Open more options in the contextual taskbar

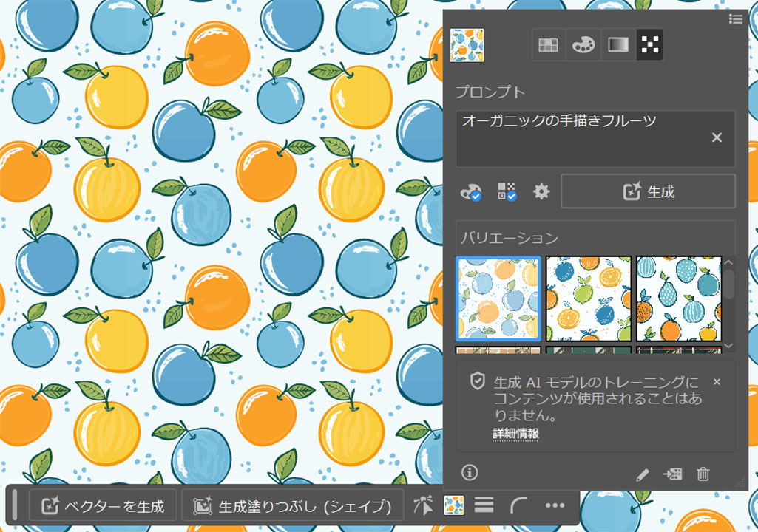point(555,506)
